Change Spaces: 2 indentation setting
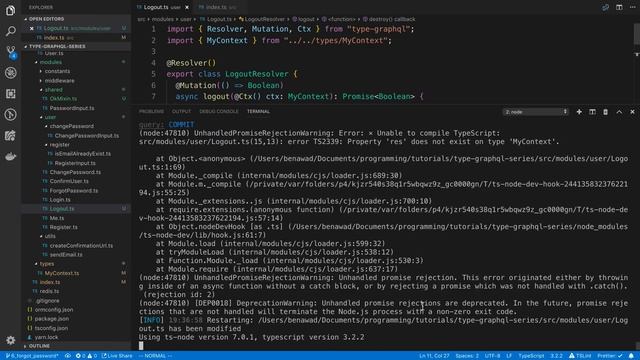Viewport: 640px width, 360px height. point(467,356)
